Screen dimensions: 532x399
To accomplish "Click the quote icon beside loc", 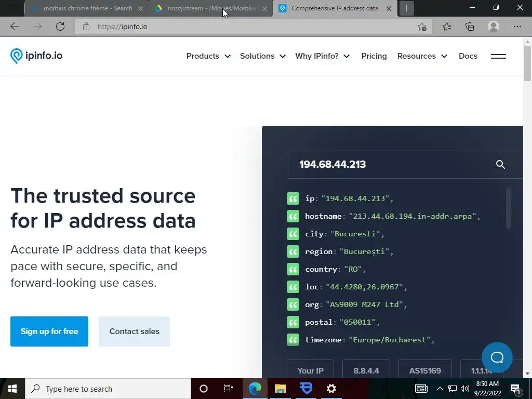I will point(293,287).
